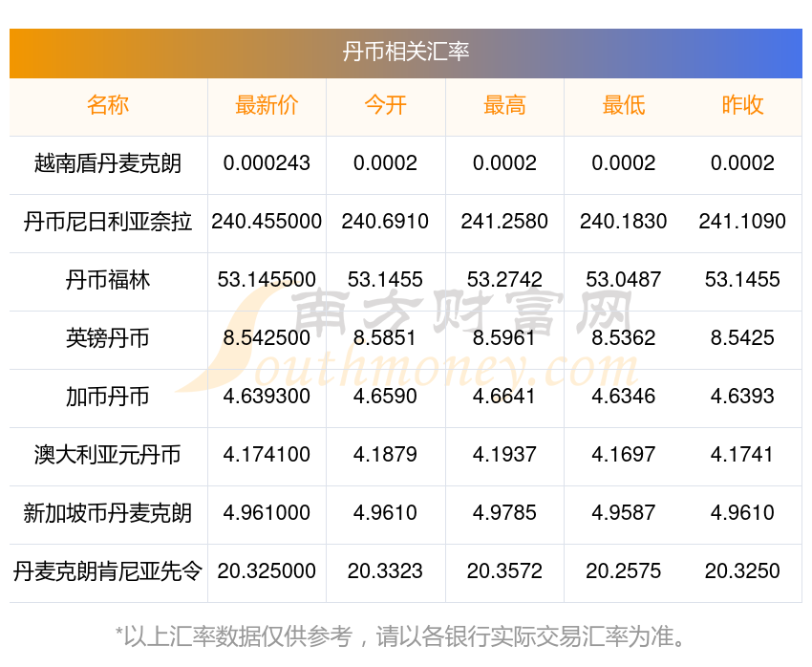This screenshot has width=812, height=667.
Task: Click the 昨收 column header
Action: pyautogui.click(x=742, y=105)
